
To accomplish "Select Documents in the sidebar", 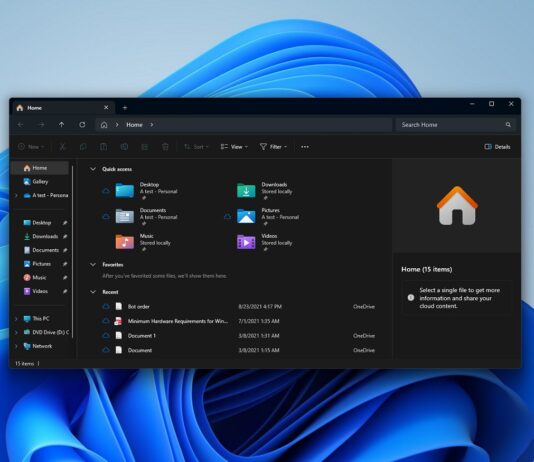I will [41, 250].
